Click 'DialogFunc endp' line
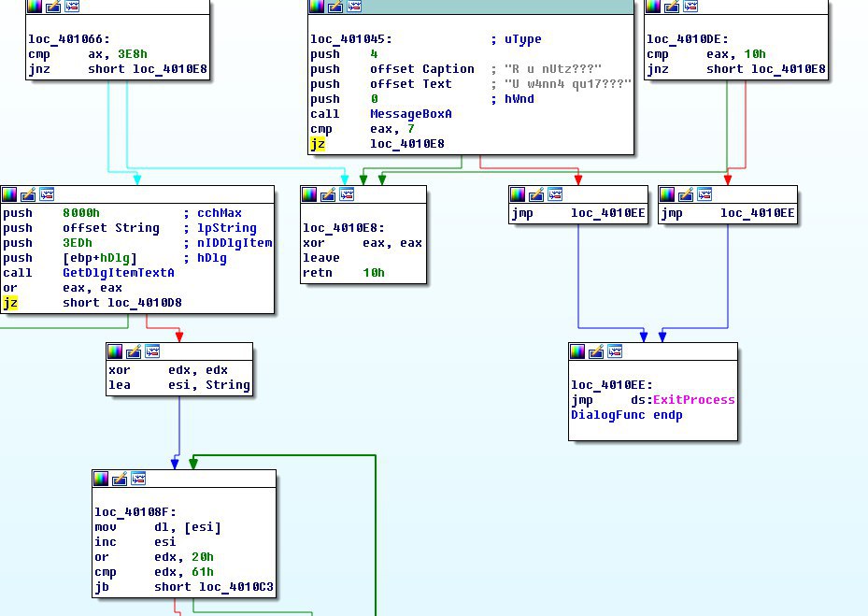The image size is (868, 616). click(626, 415)
